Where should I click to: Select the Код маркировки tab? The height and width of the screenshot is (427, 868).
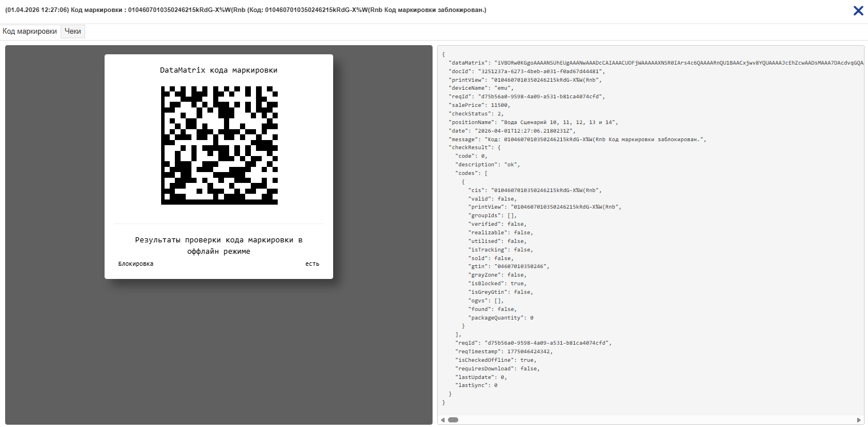click(30, 31)
